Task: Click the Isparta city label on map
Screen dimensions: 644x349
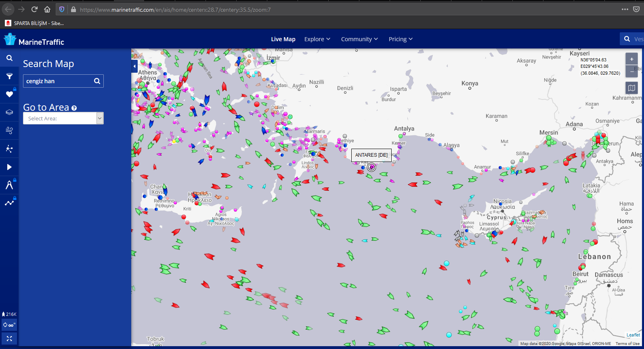Action: (x=399, y=89)
